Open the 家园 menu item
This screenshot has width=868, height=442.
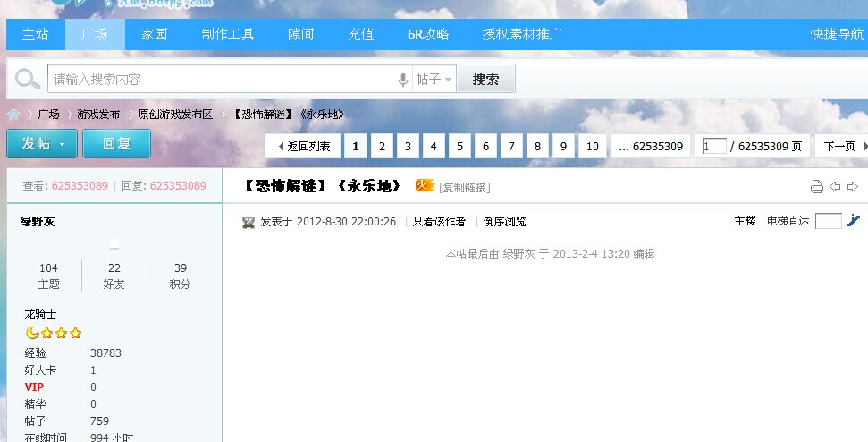pos(155,34)
